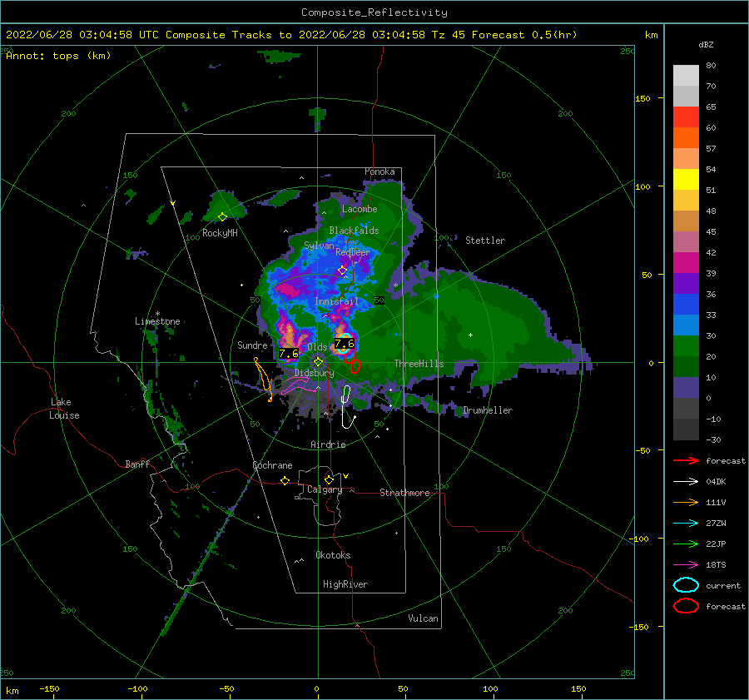The height and width of the screenshot is (700, 749).
Task: Click the orange storm track south of Sundre
Action: [263, 380]
